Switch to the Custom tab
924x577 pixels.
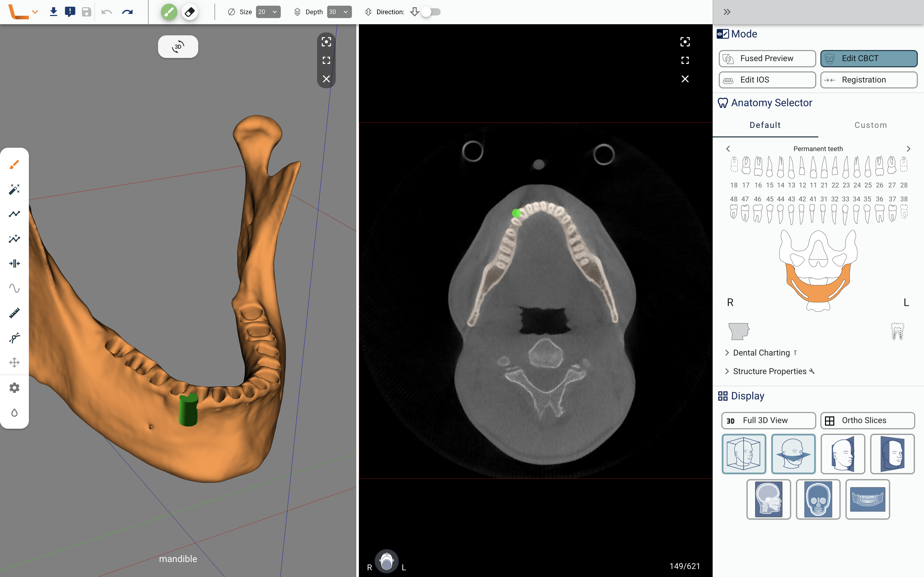870,125
